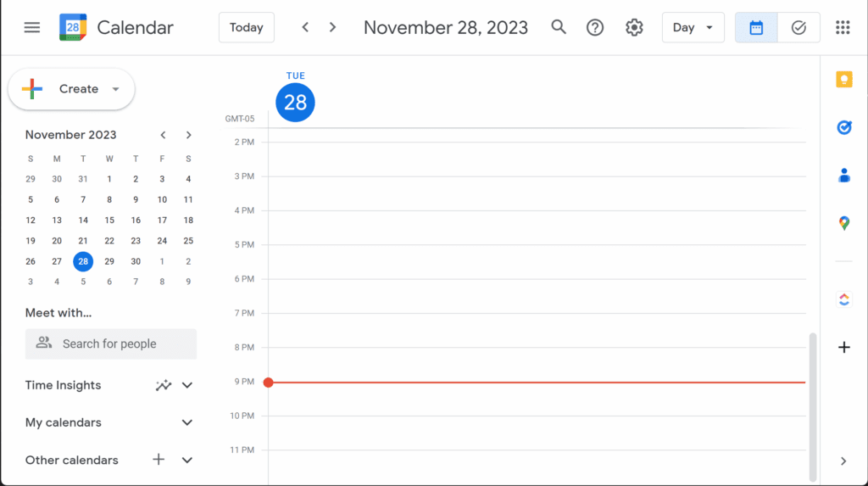868x486 pixels.
Task: Select November 23 in mini calendar
Action: point(136,241)
